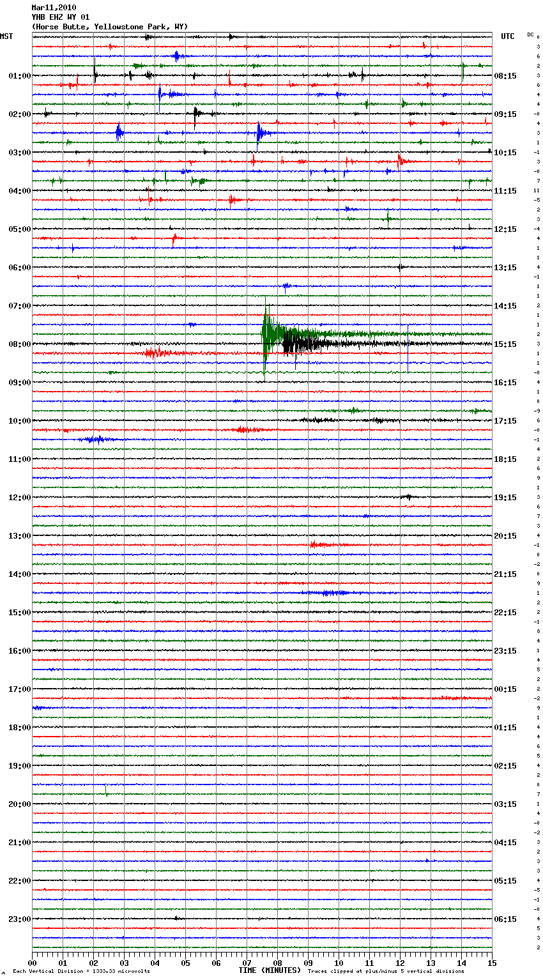Pick the 23:15 UTC time label
Image resolution: width=543 pixels, height=980 pixels.
point(505,651)
